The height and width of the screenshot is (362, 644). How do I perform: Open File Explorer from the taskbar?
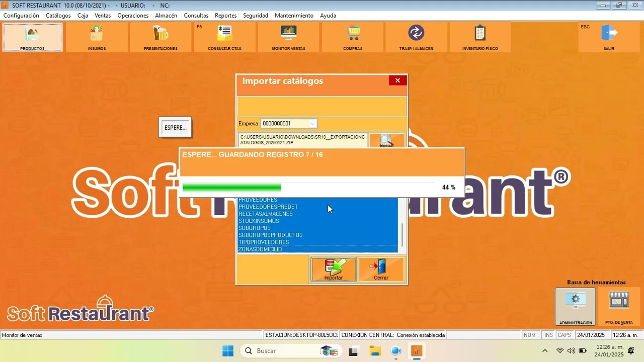375,351
